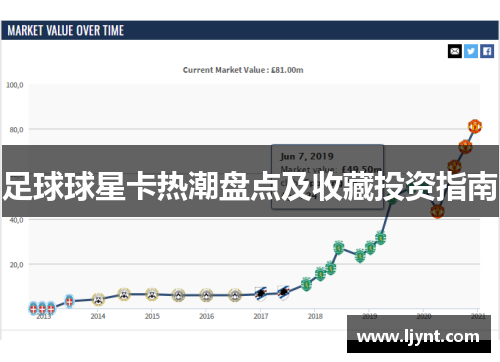Click the Udinese crest marker at 2014
This screenshot has height=362, width=500.
point(98,299)
